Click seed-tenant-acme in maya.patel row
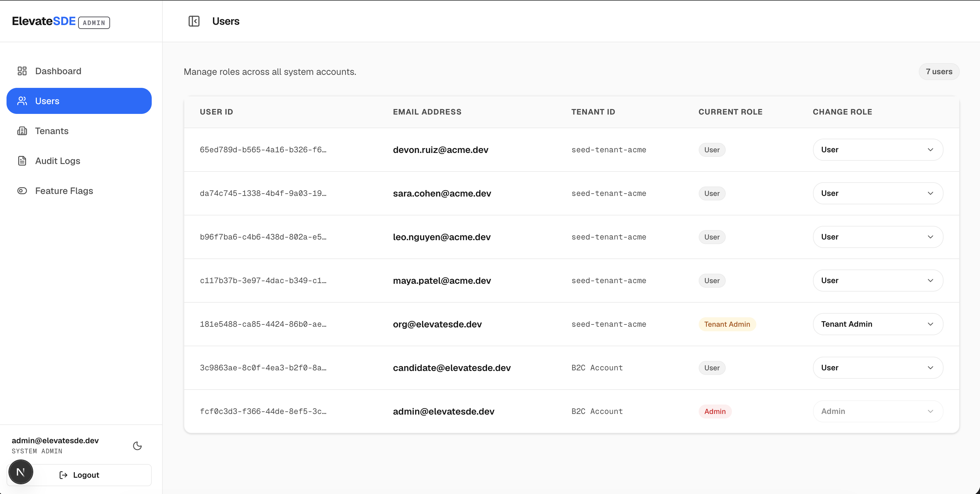The width and height of the screenshot is (980, 494). [609, 281]
